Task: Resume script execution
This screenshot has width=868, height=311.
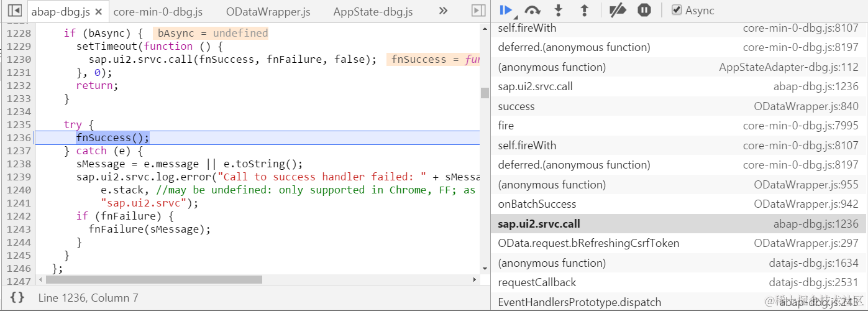Action: [x=506, y=10]
